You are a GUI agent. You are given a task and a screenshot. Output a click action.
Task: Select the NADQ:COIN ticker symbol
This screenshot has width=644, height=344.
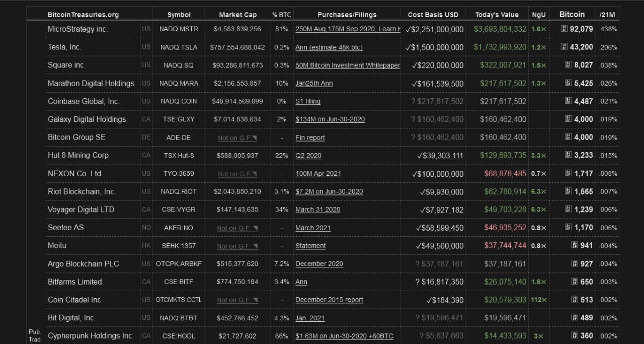pyautogui.click(x=179, y=101)
